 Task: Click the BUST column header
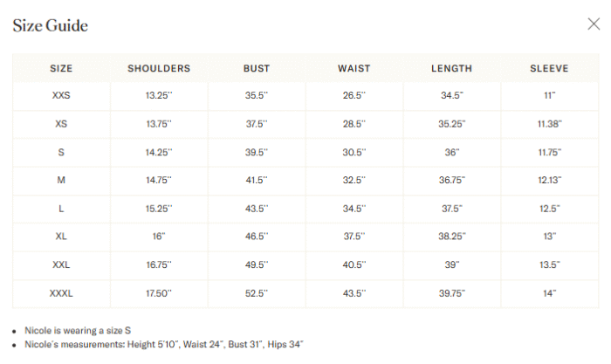[257, 69]
